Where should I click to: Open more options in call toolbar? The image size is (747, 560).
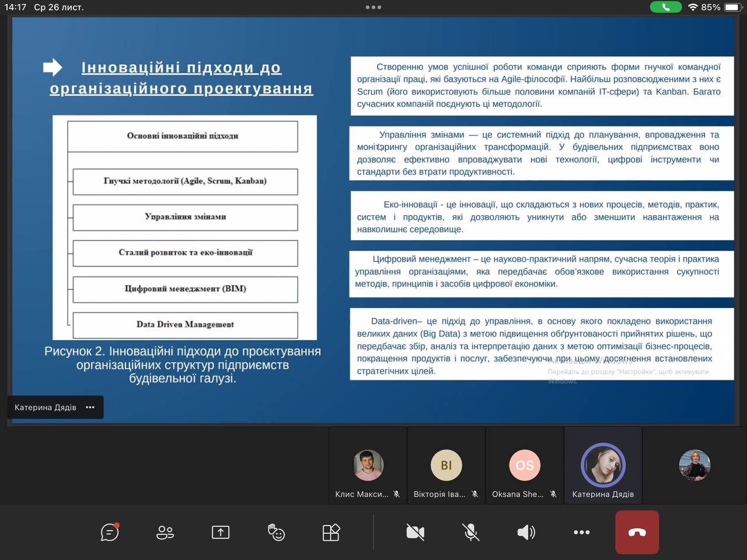581,532
